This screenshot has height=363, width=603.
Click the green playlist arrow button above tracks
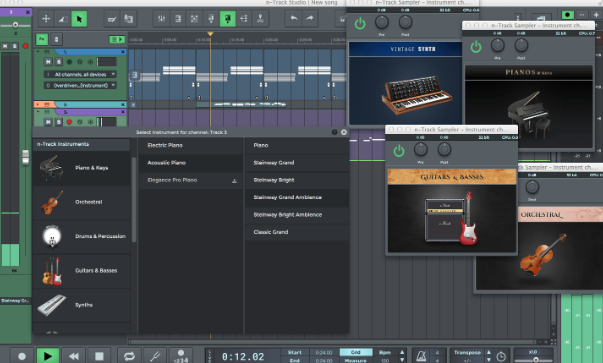click(117, 39)
